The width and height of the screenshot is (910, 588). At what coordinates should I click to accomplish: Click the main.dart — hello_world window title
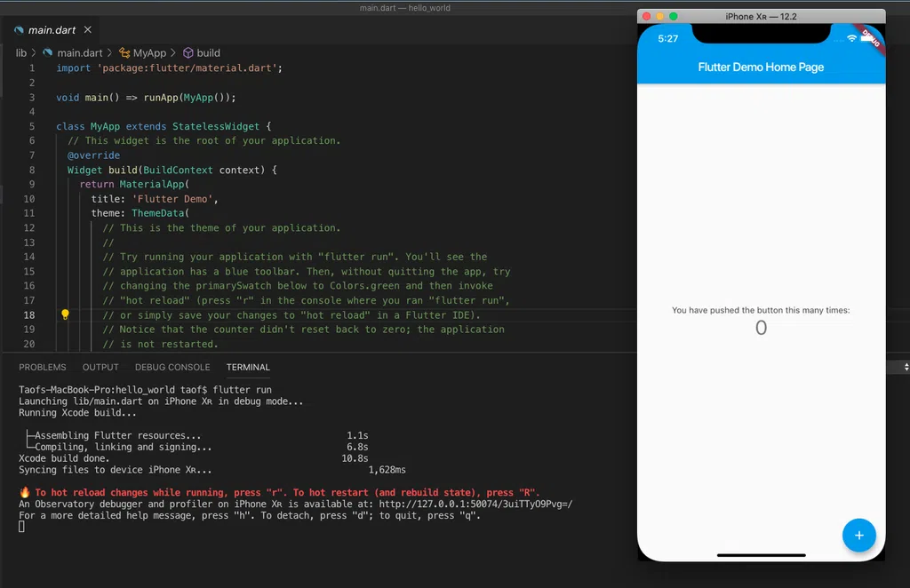click(x=404, y=8)
